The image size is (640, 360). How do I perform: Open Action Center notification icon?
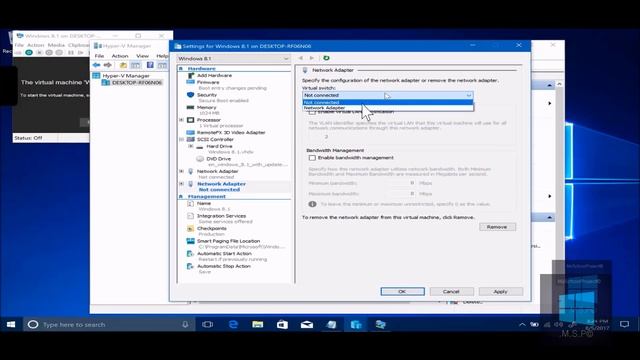624,324
